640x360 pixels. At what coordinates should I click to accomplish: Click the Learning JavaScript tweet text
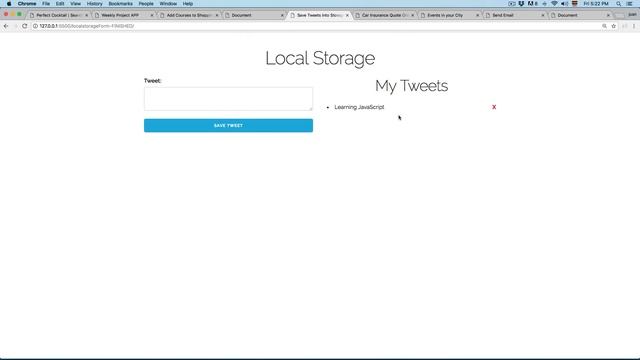click(x=359, y=107)
